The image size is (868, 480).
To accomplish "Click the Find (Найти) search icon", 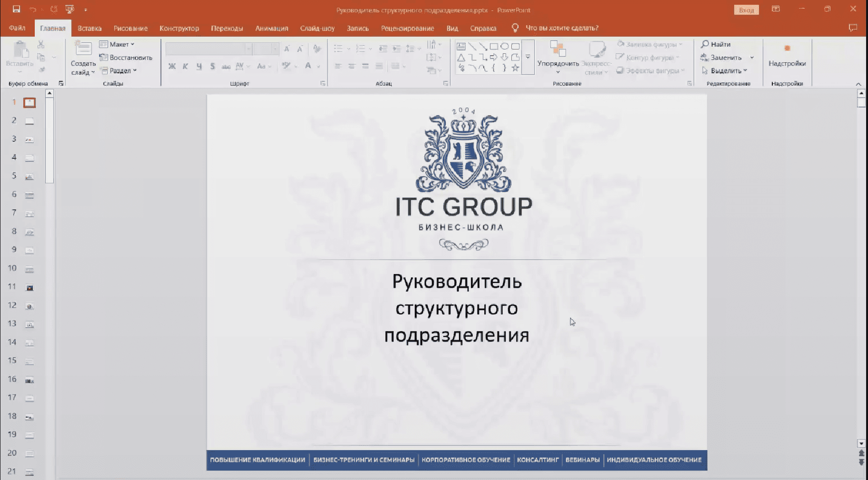I will [x=705, y=44].
